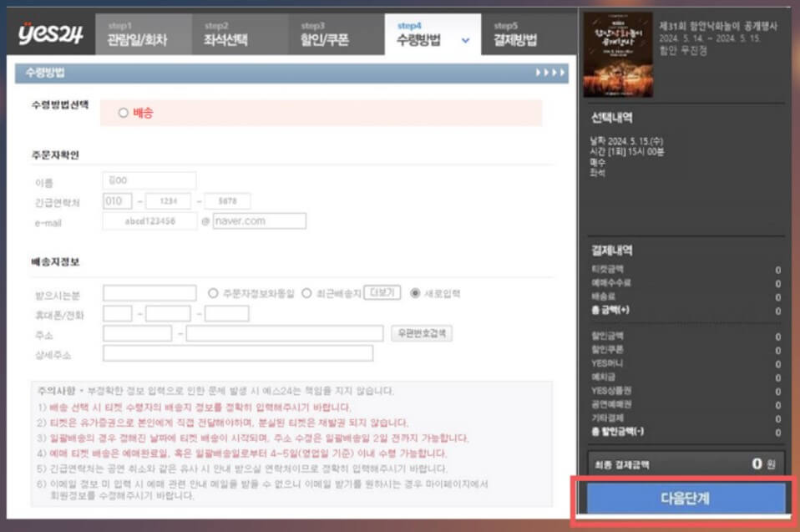Click the 다음단계 next step button
Viewport: 800px width, 532px height.
click(685, 497)
